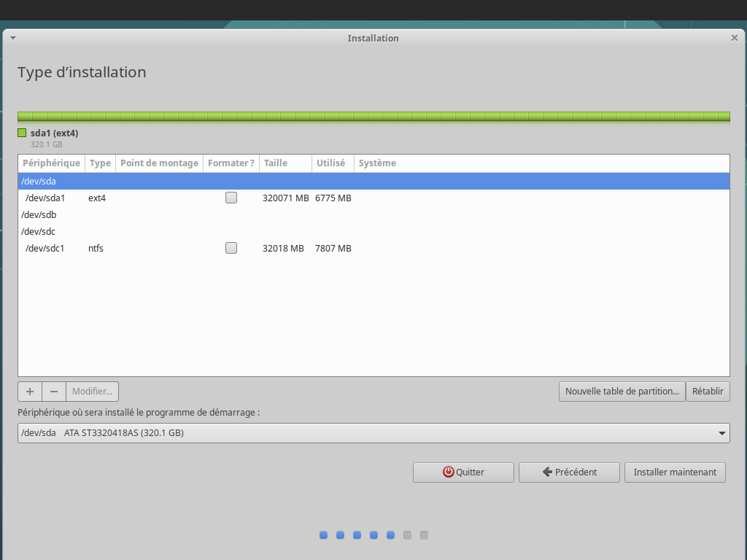
Task: Click Installer maintenant
Action: (675, 472)
